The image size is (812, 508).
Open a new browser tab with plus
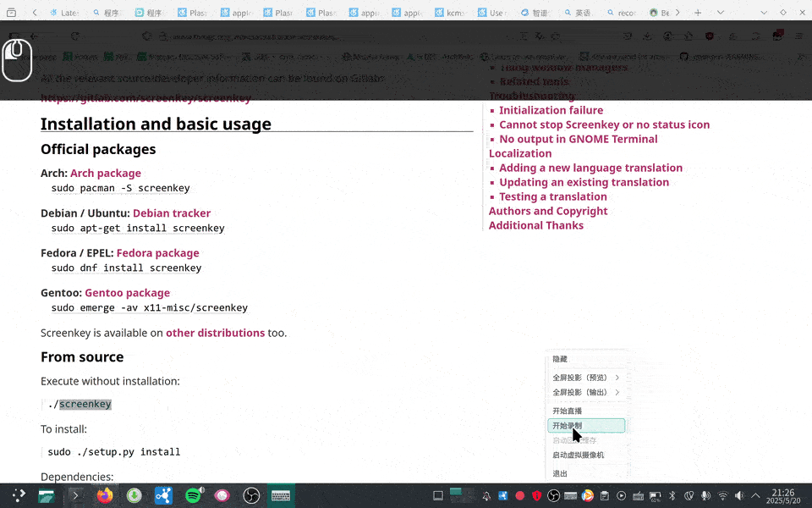pyautogui.click(x=698, y=13)
